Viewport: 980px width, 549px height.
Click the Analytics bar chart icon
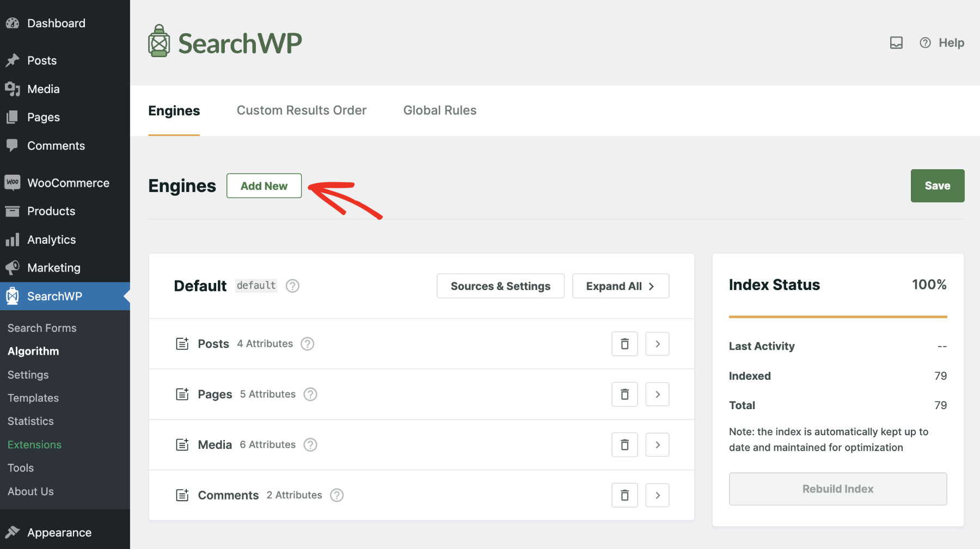point(13,239)
